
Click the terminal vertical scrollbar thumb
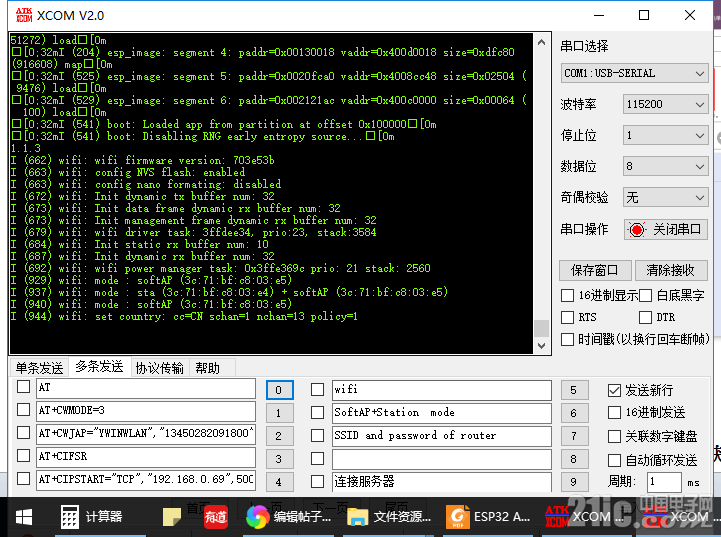click(x=542, y=328)
